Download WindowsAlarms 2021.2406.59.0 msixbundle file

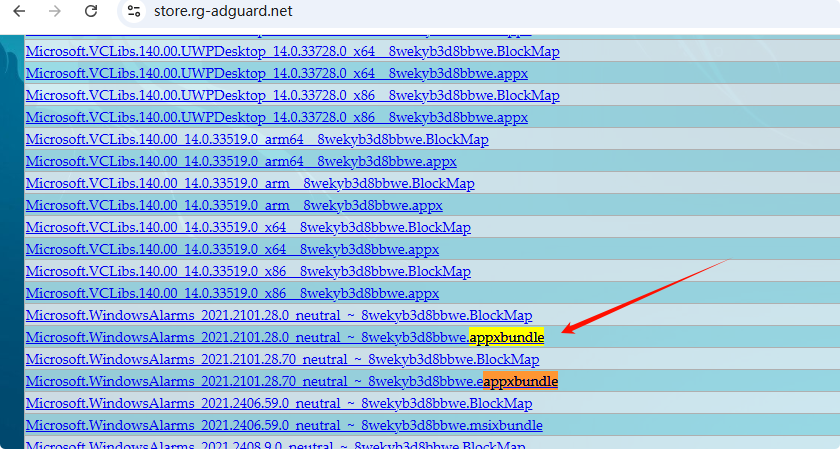click(x=284, y=425)
